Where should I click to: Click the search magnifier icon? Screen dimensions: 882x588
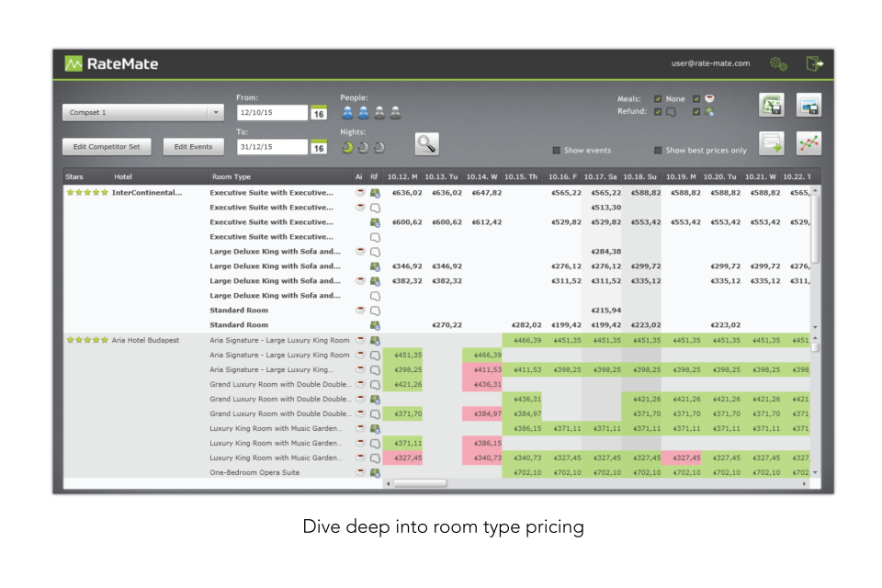pyautogui.click(x=426, y=142)
